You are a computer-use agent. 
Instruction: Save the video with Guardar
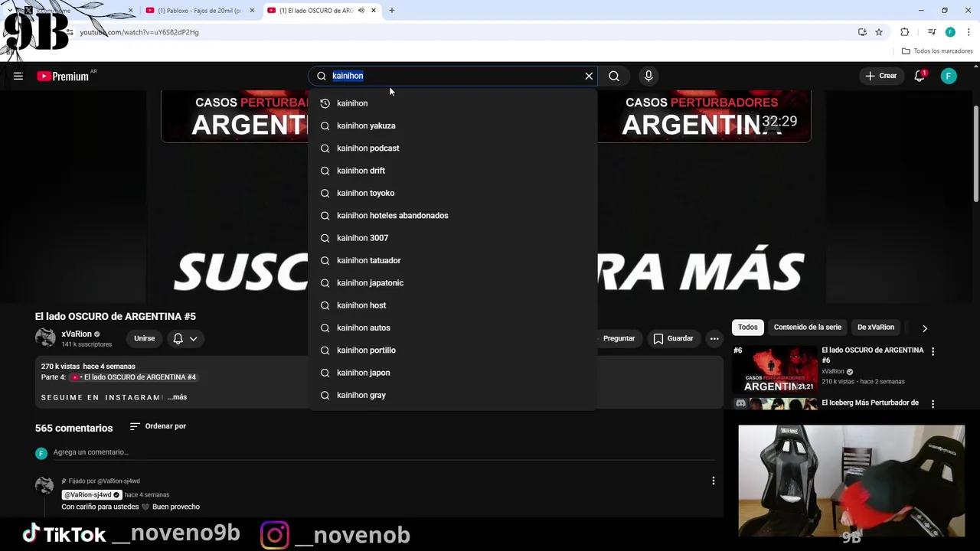pos(673,338)
